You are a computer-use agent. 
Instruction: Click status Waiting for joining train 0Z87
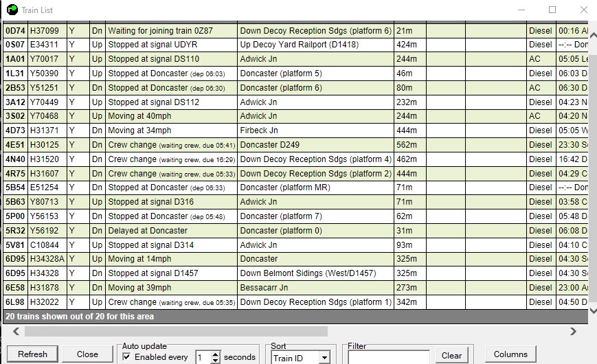(x=160, y=31)
